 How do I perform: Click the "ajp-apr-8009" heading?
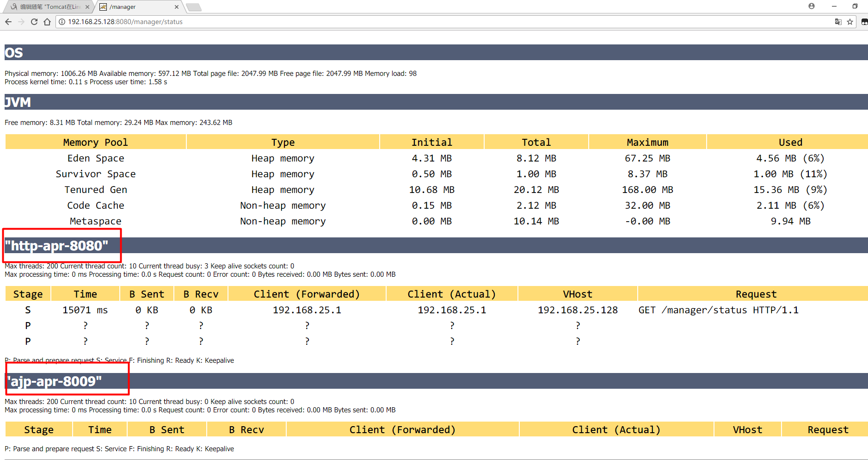point(54,381)
